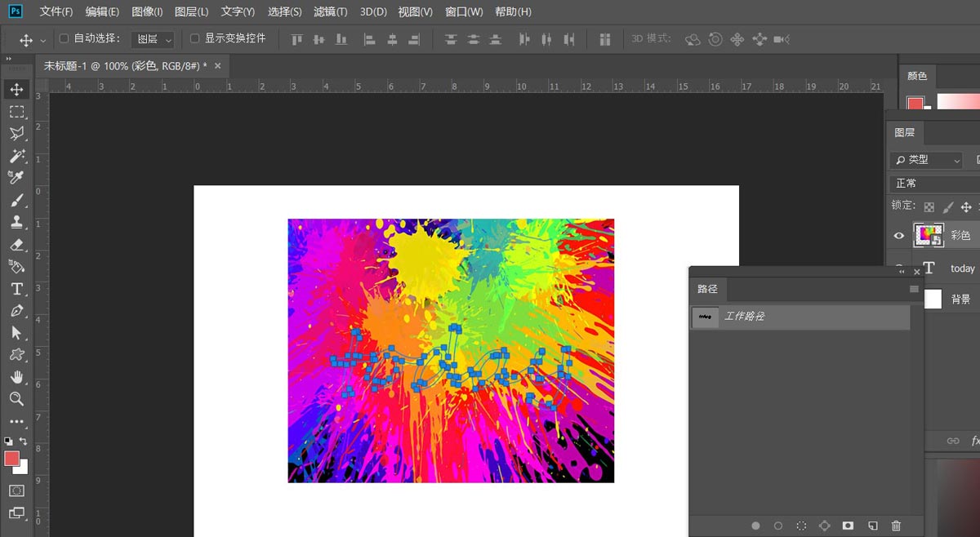Switch to the 路径 tab
Viewport: 980px width, 537px height.
click(707, 289)
